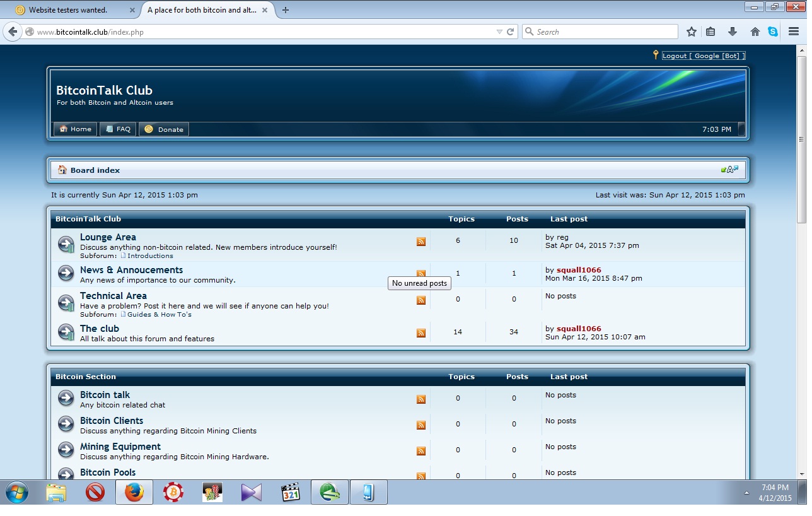Open the Board index link
The width and height of the screenshot is (812, 516).
(95, 170)
